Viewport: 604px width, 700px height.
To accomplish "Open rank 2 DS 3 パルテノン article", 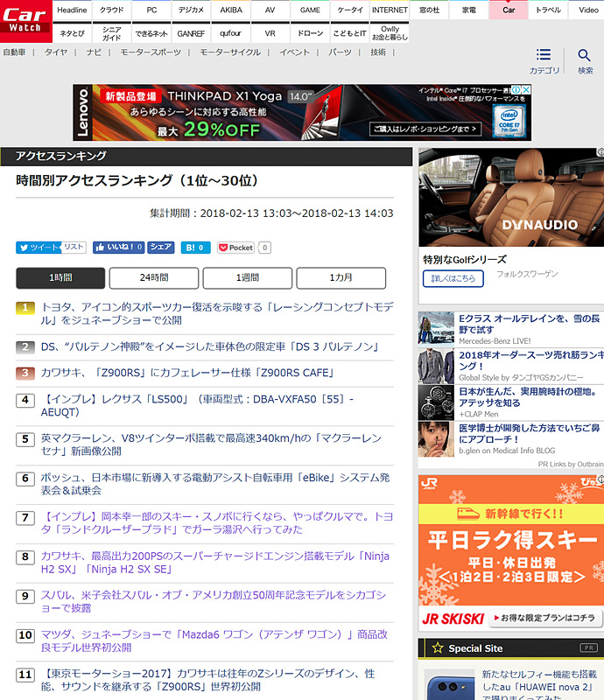I will (210, 346).
